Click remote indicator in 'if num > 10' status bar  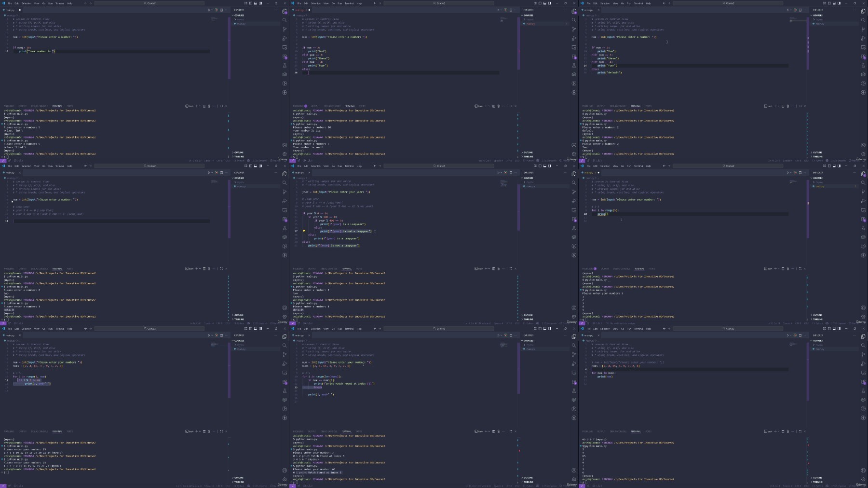(3, 161)
